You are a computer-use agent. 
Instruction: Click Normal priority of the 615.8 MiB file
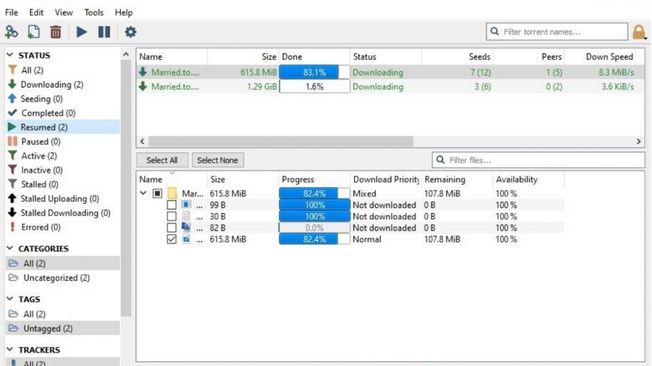(367, 239)
